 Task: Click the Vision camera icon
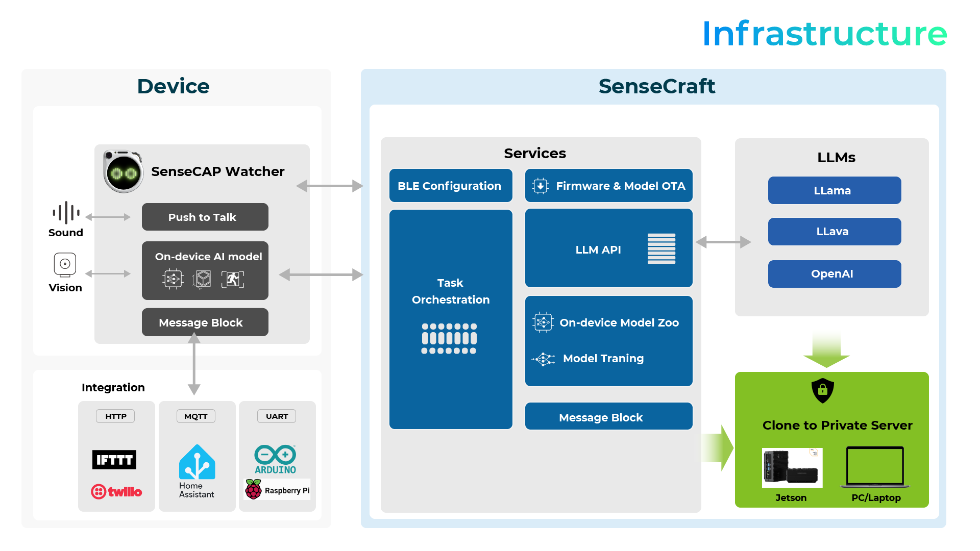click(x=65, y=265)
